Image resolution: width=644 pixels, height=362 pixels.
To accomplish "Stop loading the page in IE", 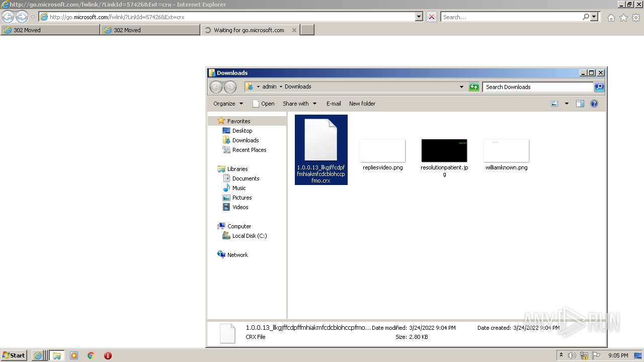I will [x=432, y=17].
